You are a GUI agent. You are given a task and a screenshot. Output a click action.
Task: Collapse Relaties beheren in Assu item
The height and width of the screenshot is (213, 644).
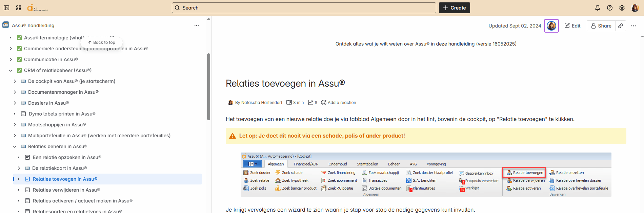tap(15, 146)
